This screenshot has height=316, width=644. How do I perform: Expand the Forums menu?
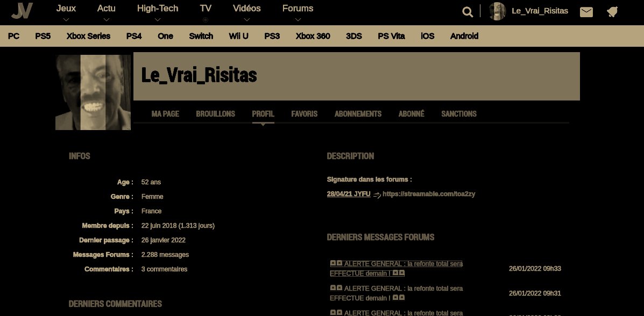click(x=298, y=8)
